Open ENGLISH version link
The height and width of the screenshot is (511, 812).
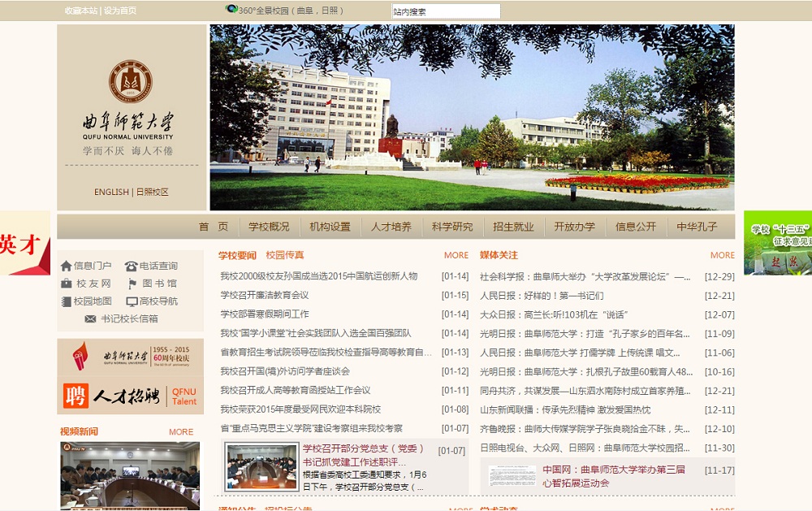[111, 192]
